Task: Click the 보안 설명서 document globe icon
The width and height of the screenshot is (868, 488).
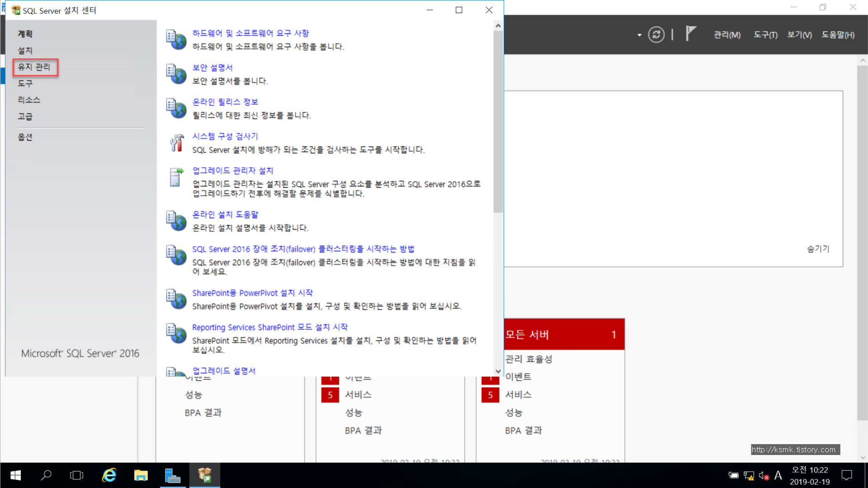Action: coord(176,74)
